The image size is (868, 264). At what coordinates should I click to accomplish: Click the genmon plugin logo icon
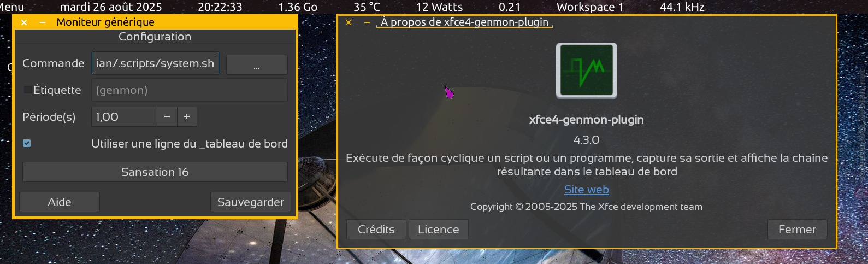pos(587,71)
